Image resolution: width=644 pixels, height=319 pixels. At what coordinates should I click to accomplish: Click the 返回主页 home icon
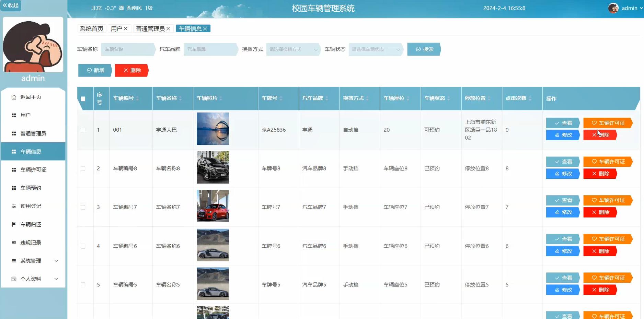pos(14,97)
